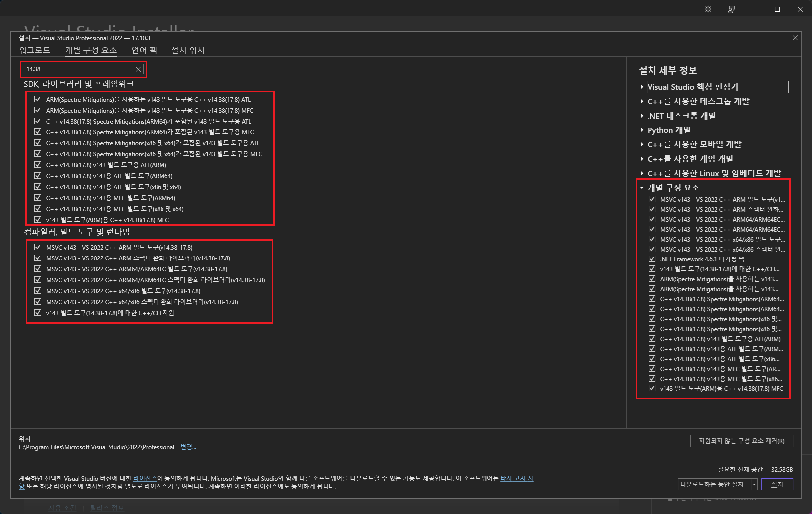The height and width of the screenshot is (514, 812).
Task: Uncheck v143용 ATL 빌드 도구(x86 및 x64)
Action: pyautogui.click(x=38, y=187)
